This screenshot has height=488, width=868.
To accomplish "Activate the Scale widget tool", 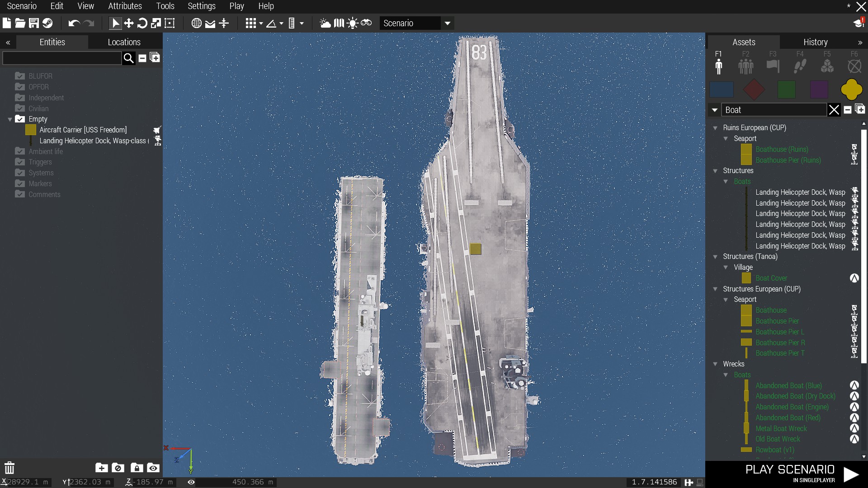I will [x=156, y=23].
